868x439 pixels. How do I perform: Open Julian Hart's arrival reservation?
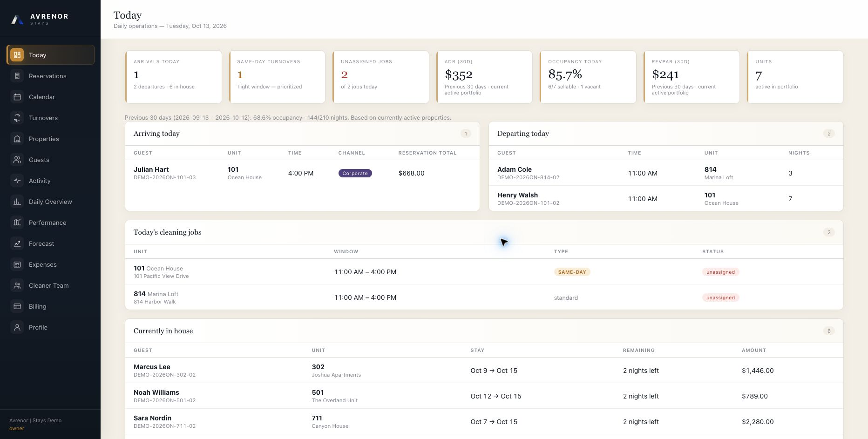point(302,173)
